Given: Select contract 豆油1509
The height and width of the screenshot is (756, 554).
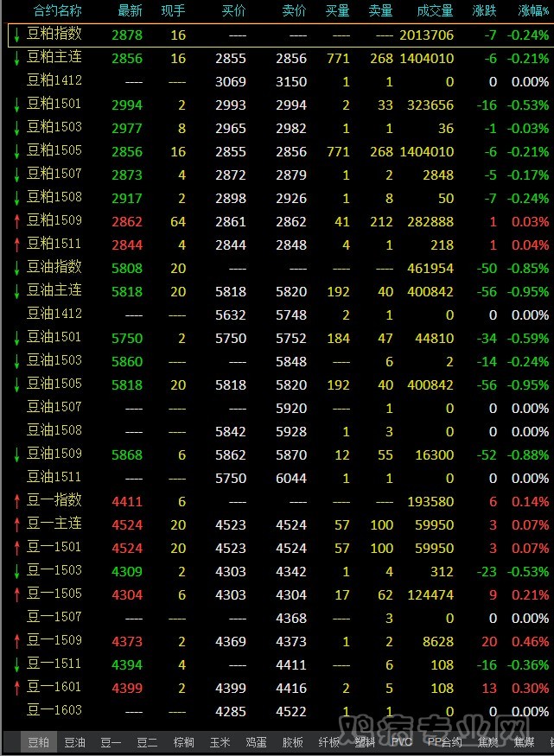Looking at the screenshot, I should click(281, 454).
